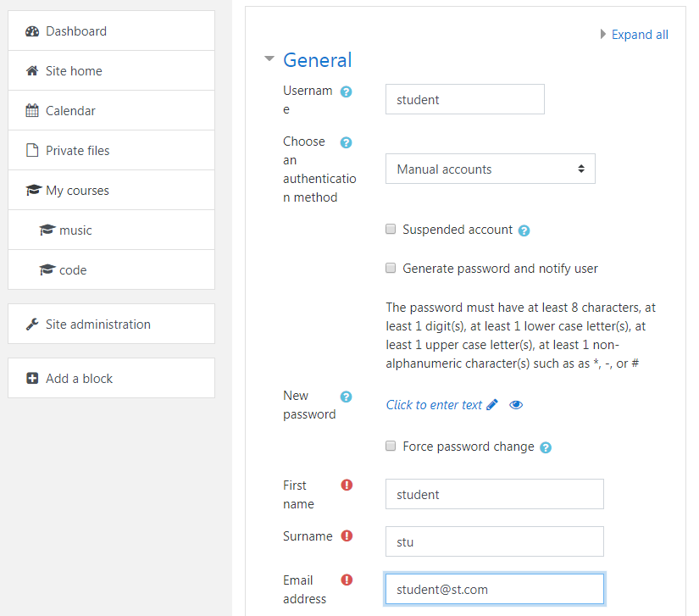Open the authentication method dropdown
The height and width of the screenshot is (616, 699).
pos(490,169)
